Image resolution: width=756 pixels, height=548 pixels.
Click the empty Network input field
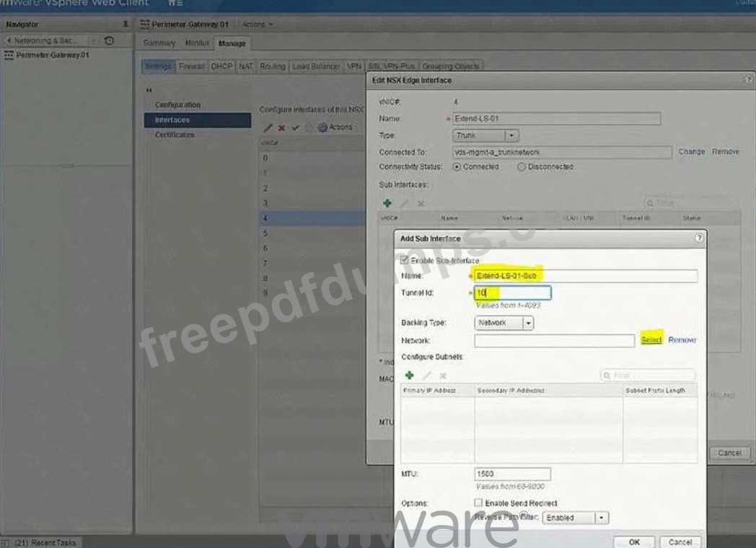[x=555, y=341]
